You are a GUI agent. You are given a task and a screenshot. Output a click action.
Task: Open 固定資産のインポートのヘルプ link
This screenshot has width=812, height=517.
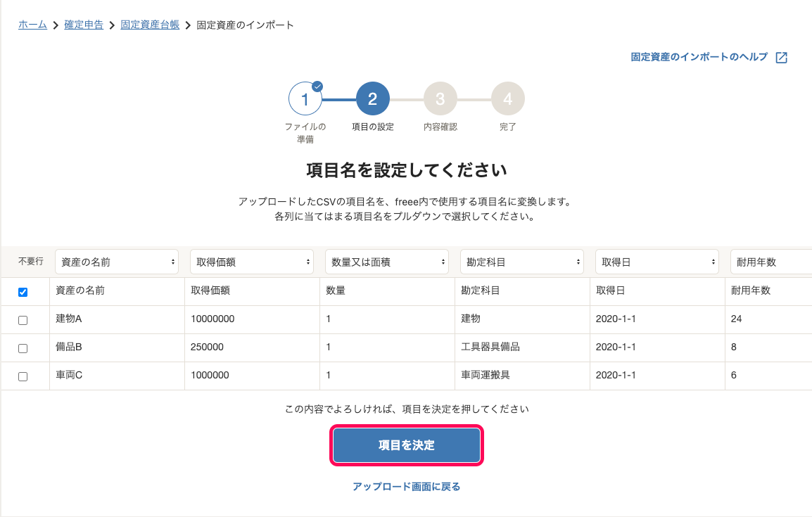[699, 57]
